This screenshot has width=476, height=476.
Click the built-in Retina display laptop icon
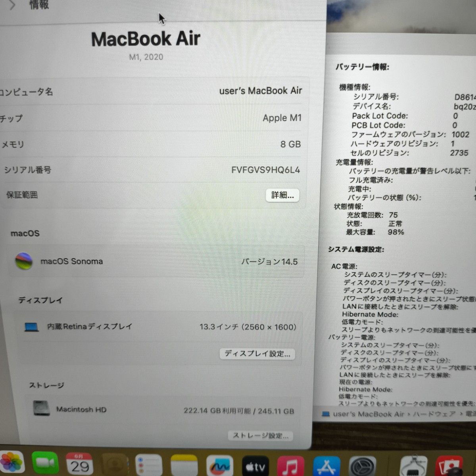coord(32,327)
